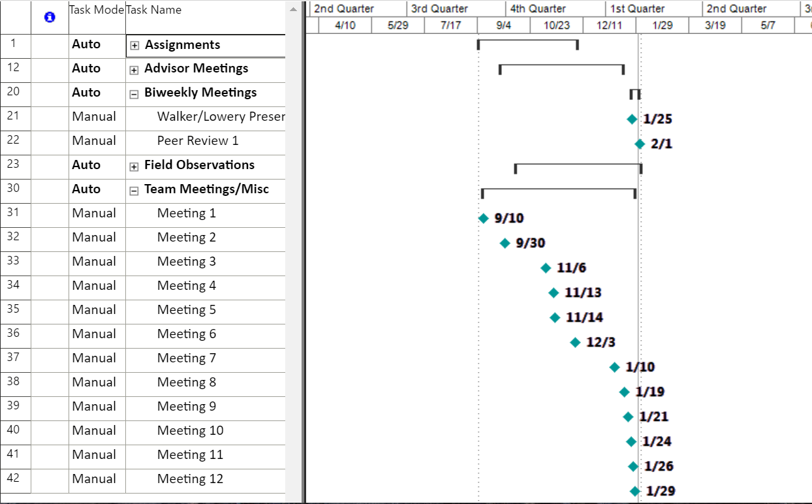This screenshot has width=812, height=504.
Task: Expand the Advisor Meetings task group
Action: click(134, 70)
